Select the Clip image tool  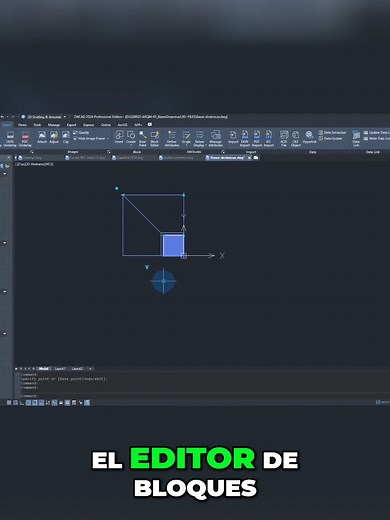point(66,137)
